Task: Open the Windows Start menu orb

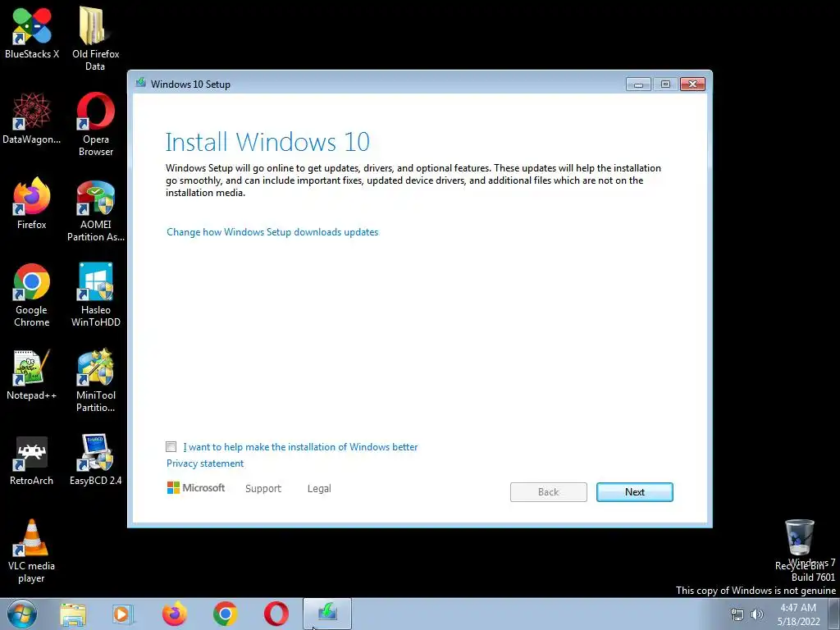Action: coord(22,614)
